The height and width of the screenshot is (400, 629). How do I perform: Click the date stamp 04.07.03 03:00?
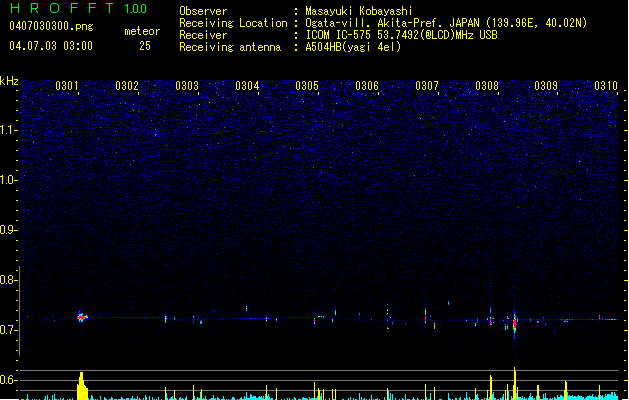(x=51, y=45)
